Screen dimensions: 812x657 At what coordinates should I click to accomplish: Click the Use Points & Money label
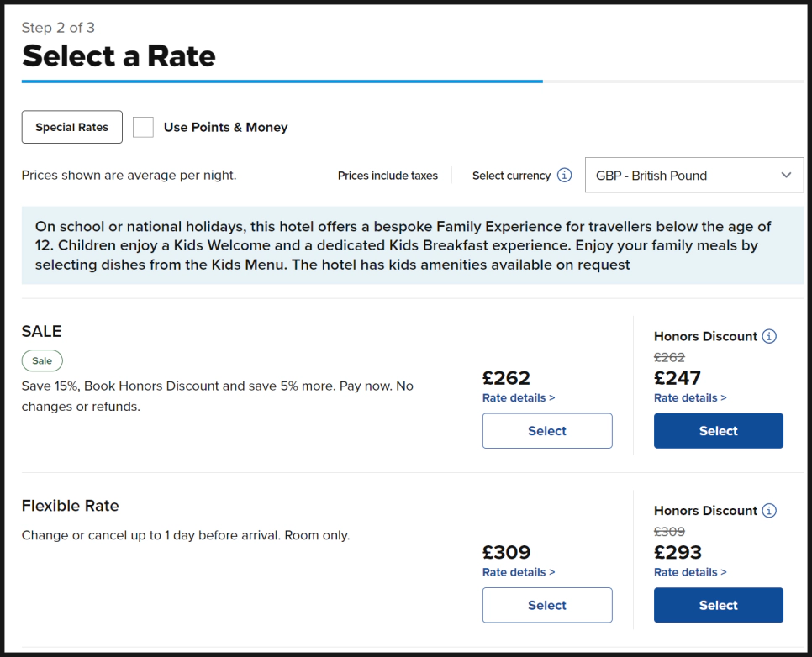(225, 128)
